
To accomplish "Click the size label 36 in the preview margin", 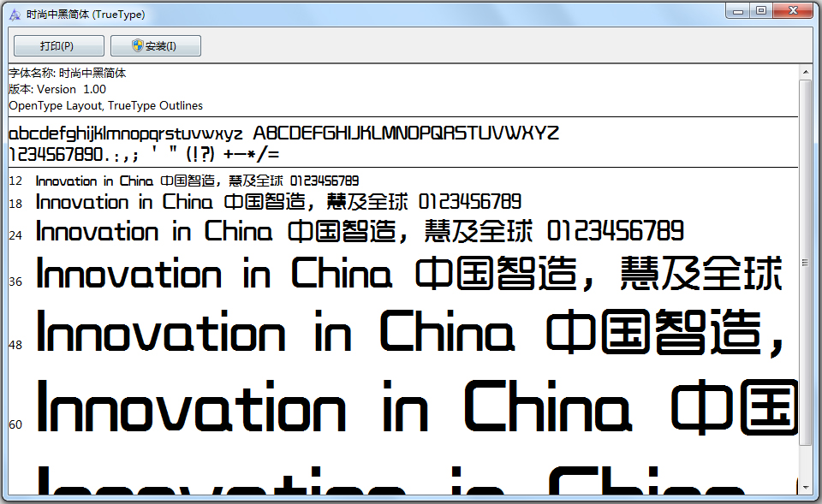I will pos(15,280).
